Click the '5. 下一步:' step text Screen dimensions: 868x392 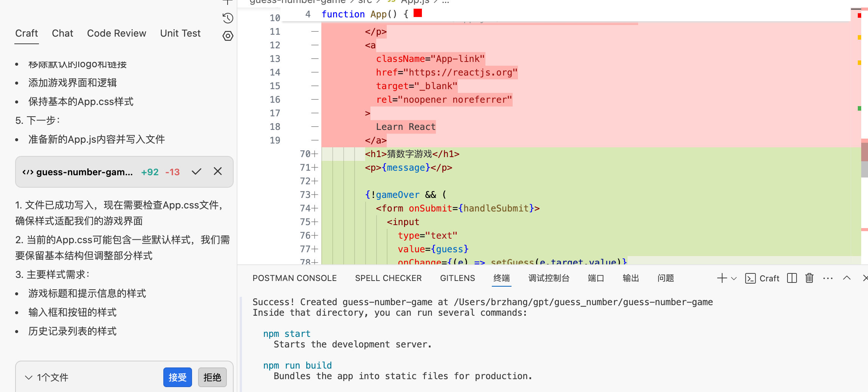tap(38, 120)
